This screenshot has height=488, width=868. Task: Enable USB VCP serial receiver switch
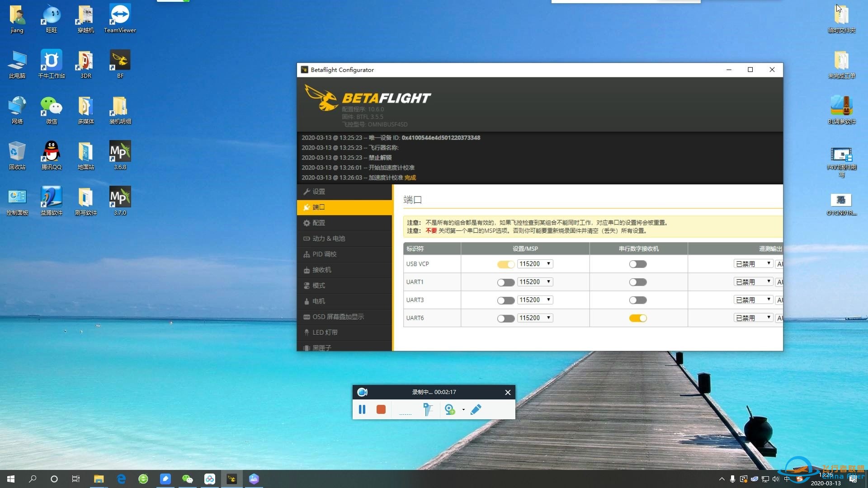point(638,264)
